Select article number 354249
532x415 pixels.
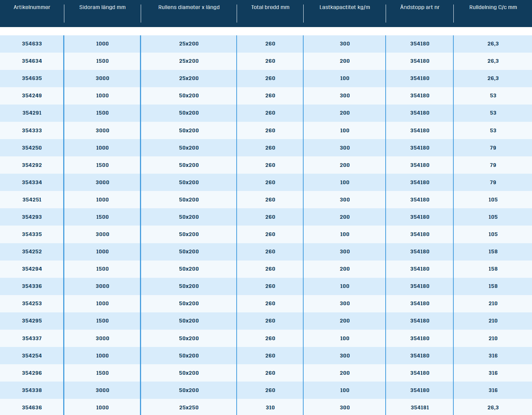click(x=32, y=95)
